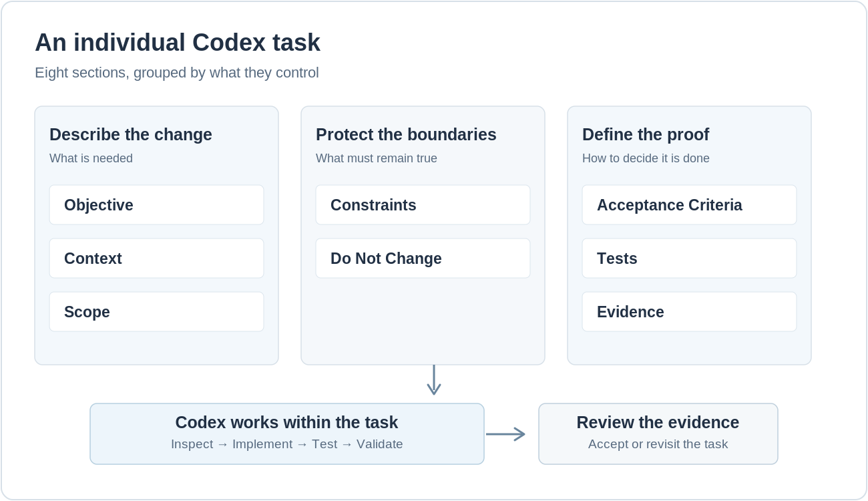The height and width of the screenshot is (501, 868).
Task: Choose the Scope section box
Action: click(x=156, y=312)
